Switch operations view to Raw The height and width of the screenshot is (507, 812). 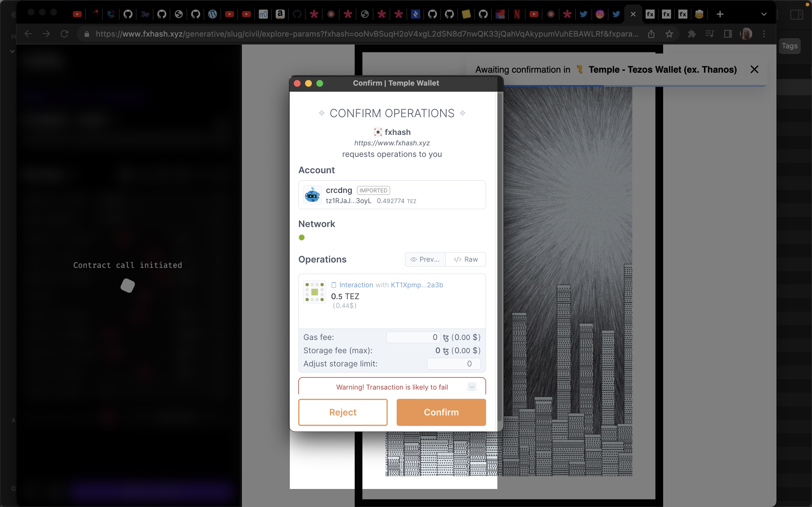465,259
